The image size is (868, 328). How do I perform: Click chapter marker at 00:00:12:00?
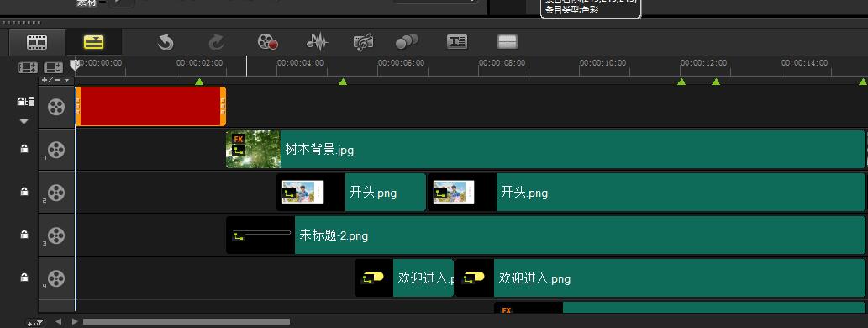681,82
